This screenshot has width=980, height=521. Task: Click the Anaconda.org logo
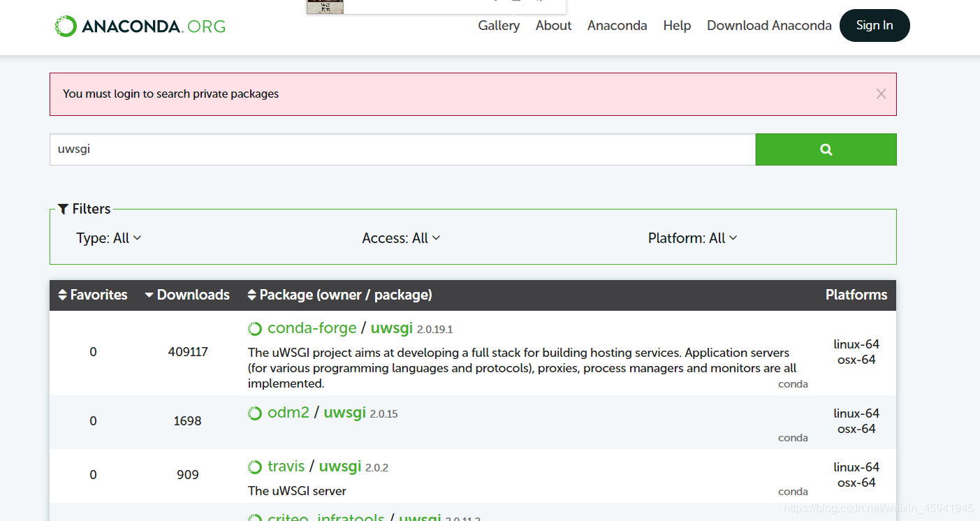point(140,27)
